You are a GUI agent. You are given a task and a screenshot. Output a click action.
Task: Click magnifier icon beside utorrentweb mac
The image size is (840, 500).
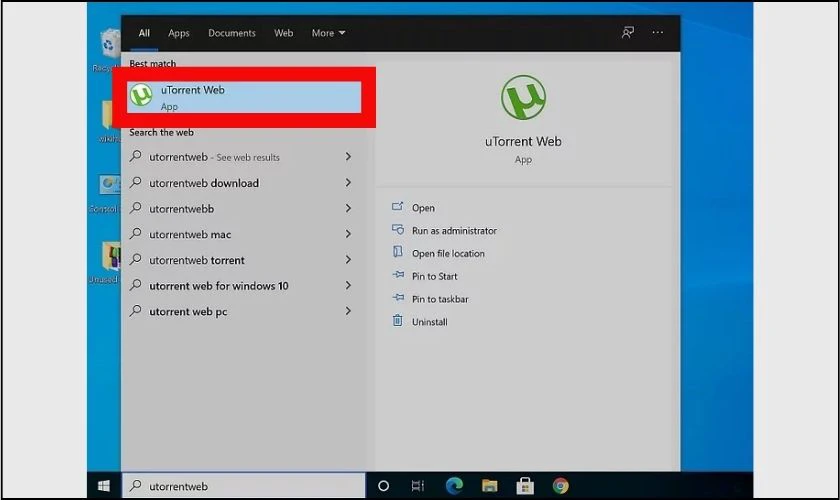(x=136, y=234)
